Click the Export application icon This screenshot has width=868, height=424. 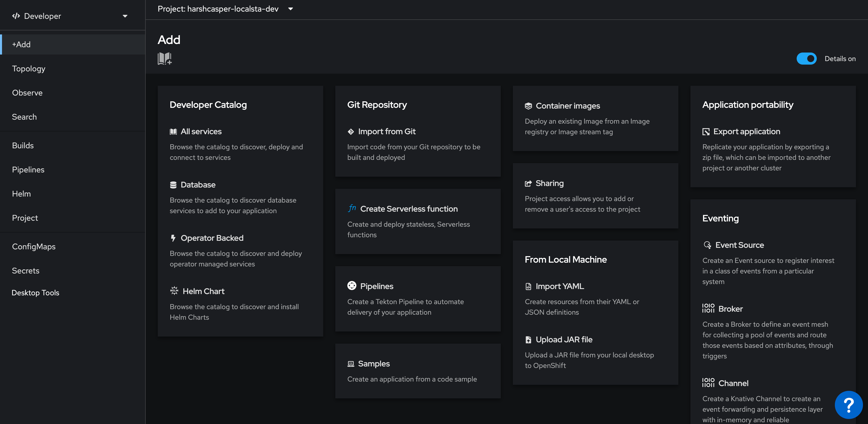(x=707, y=131)
